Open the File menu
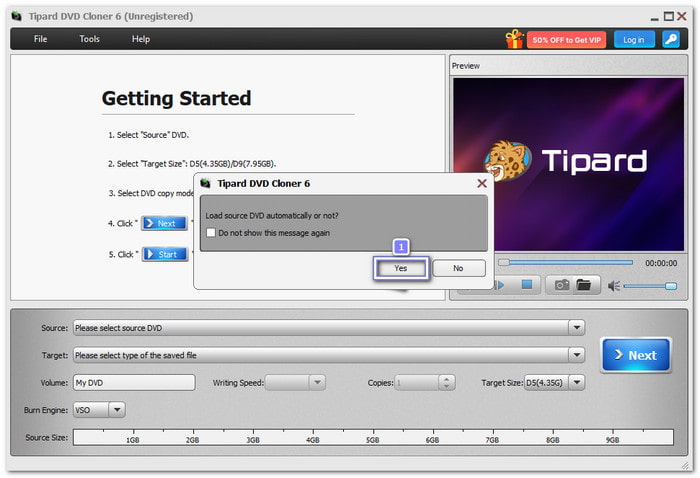700x478 pixels. click(40, 39)
